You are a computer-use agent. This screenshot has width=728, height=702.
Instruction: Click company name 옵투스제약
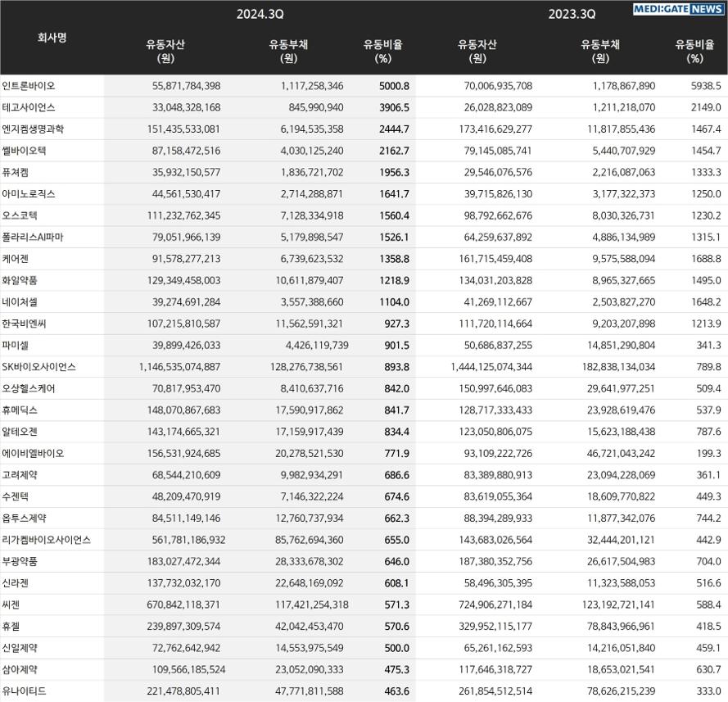(x=24, y=518)
